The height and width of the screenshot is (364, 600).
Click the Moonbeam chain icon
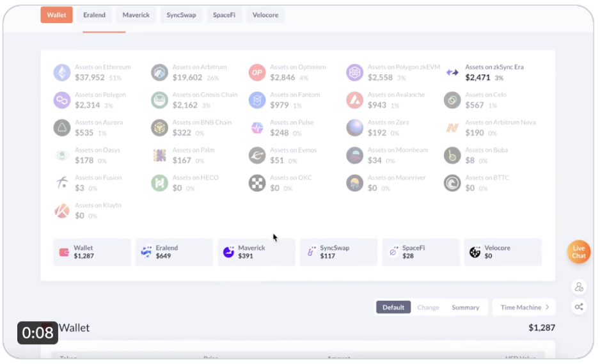coord(355,155)
